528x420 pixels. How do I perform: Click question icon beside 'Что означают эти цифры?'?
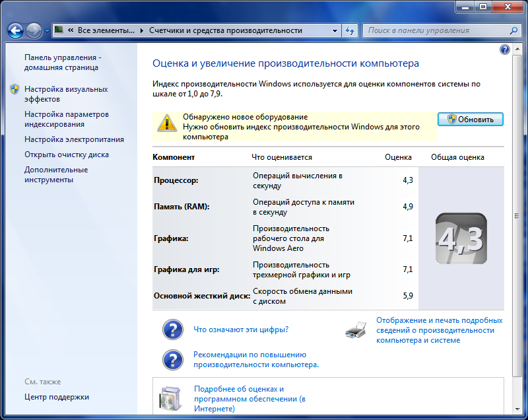click(x=173, y=330)
